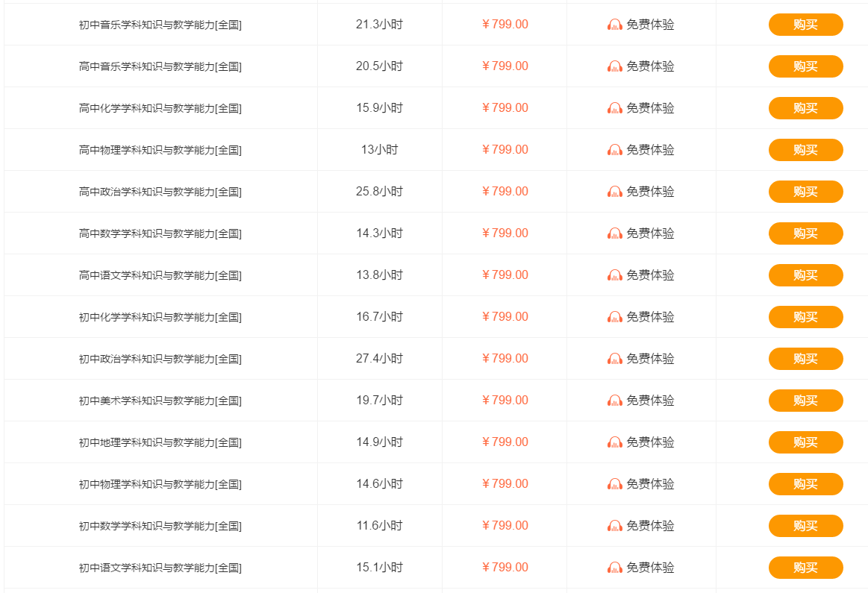
Task: Click headphone icon in 高中数学 row
Action: (x=614, y=233)
